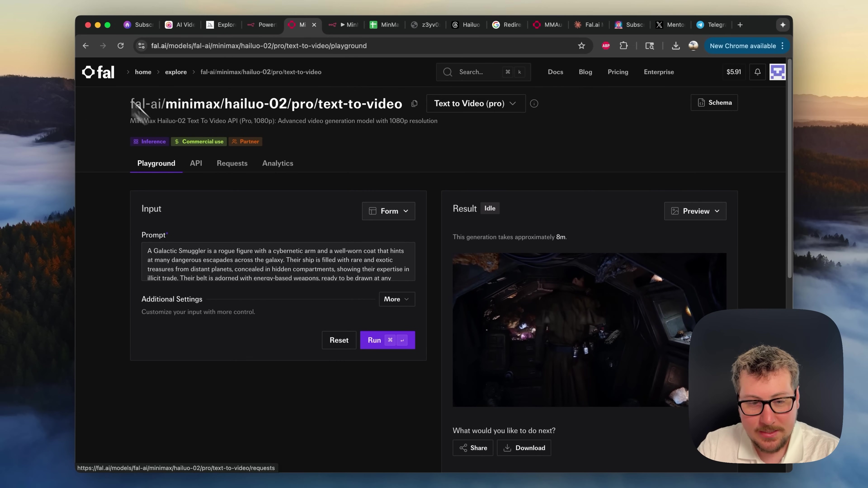Image resolution: width=868 pixels, height=488 pixels.
Task: Bookmark this page with the star icon
Action: point(582,46)
